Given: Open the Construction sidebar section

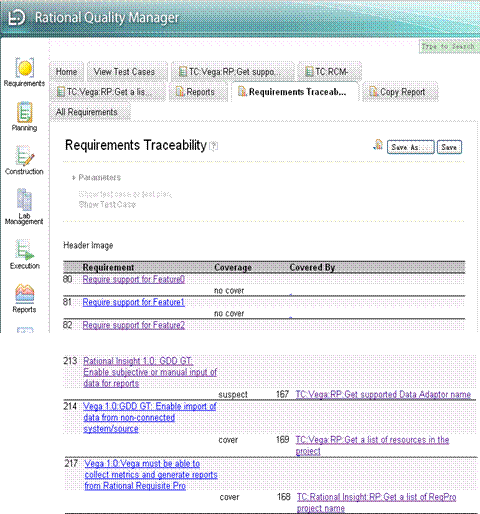Looking at the screenshot, I should point(24,160).
